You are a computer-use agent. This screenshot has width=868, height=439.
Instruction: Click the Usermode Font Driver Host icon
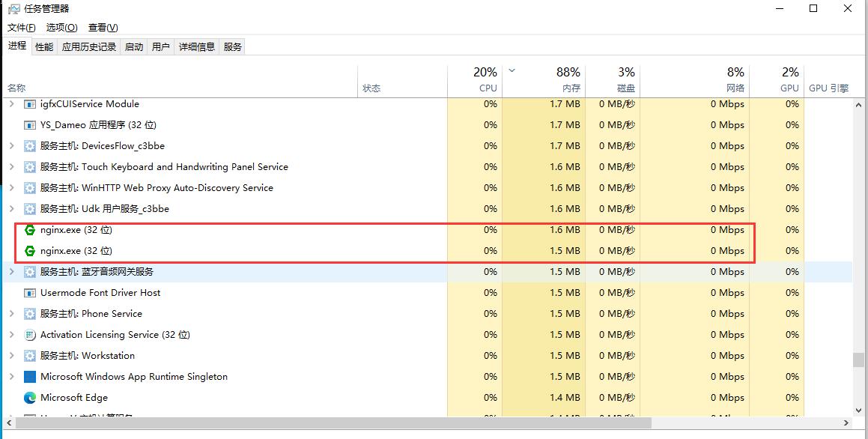tap(30, 293)
